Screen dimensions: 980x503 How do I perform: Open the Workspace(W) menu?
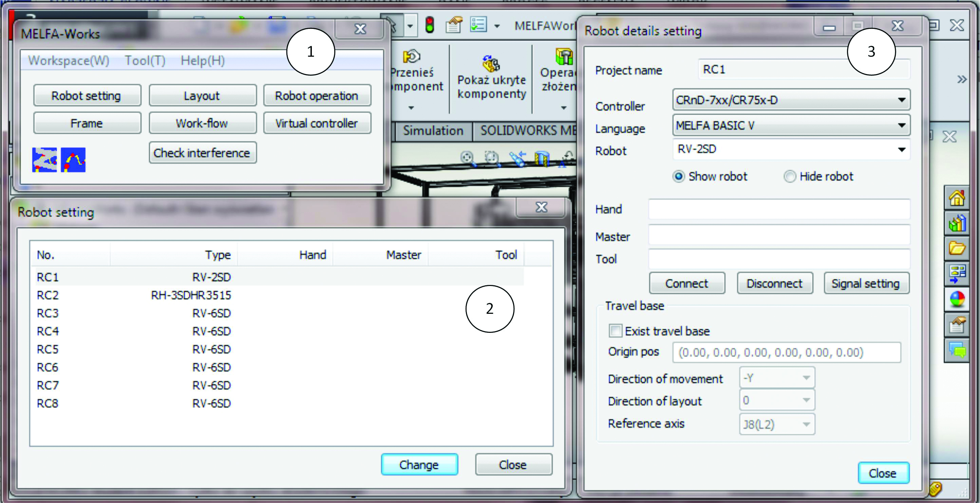[69, 60]
